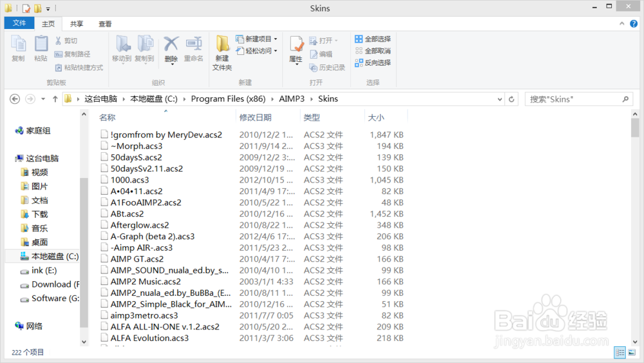644x363 pixels.
Task: Click the navigation pane scrollbar down arrow
Action: pyautogui.click(x=84, y=342)
